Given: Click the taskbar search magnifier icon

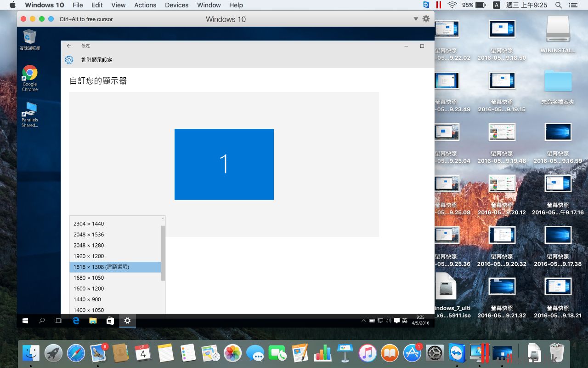Looking at the screenshot, I should [x=42, y=321].
